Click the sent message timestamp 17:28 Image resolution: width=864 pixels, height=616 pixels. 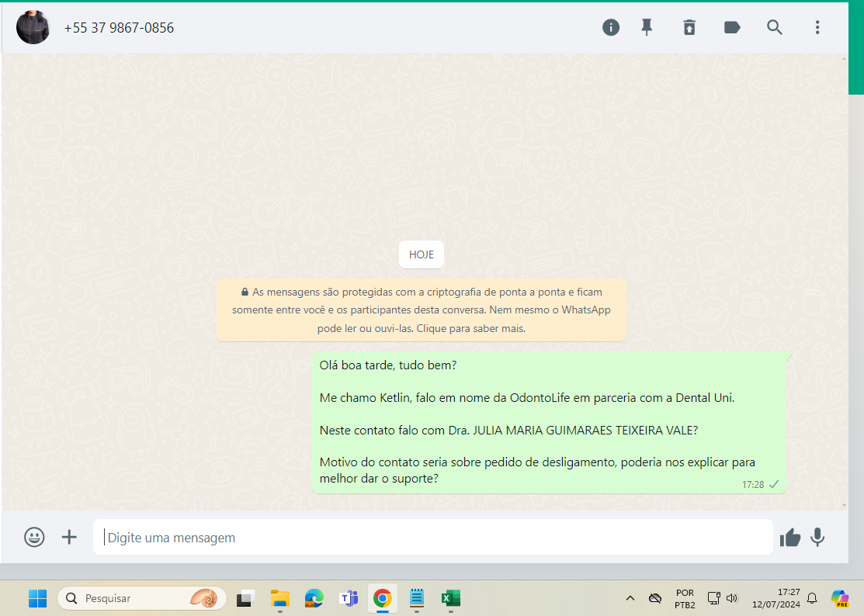tap(753, 484)
